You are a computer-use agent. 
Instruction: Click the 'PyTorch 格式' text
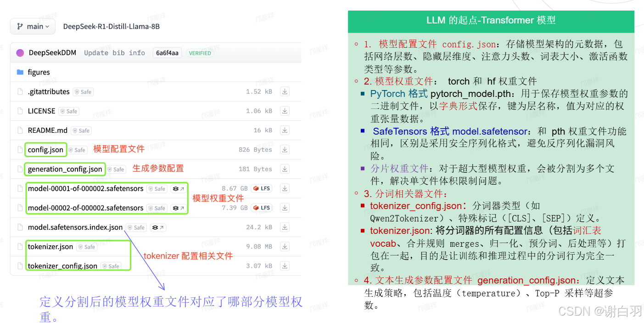click(x=399, y=94)
